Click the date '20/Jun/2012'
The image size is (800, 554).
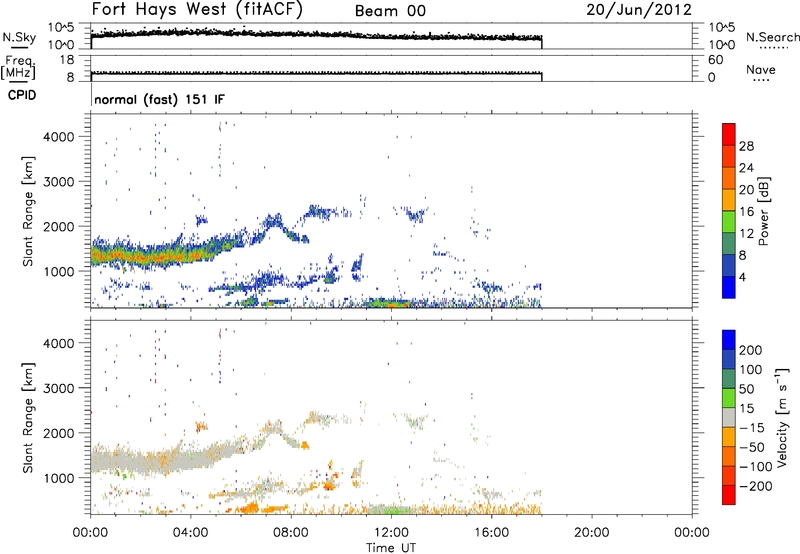pyautogui.click(x=639, y=10)
